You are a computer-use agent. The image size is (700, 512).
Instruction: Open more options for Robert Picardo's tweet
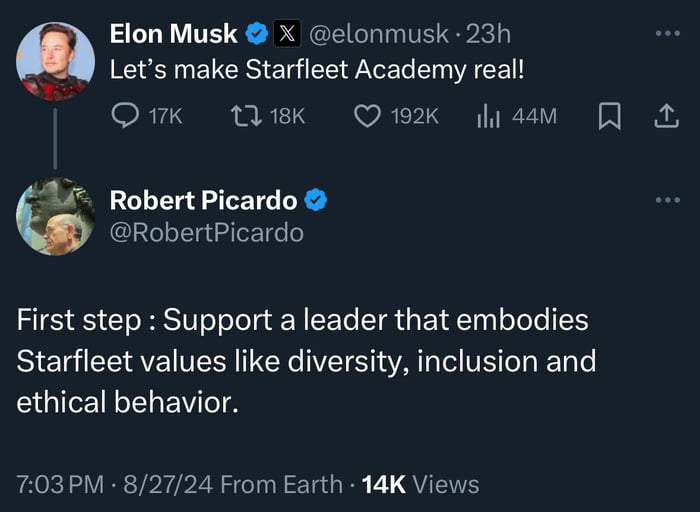[666, 200]
